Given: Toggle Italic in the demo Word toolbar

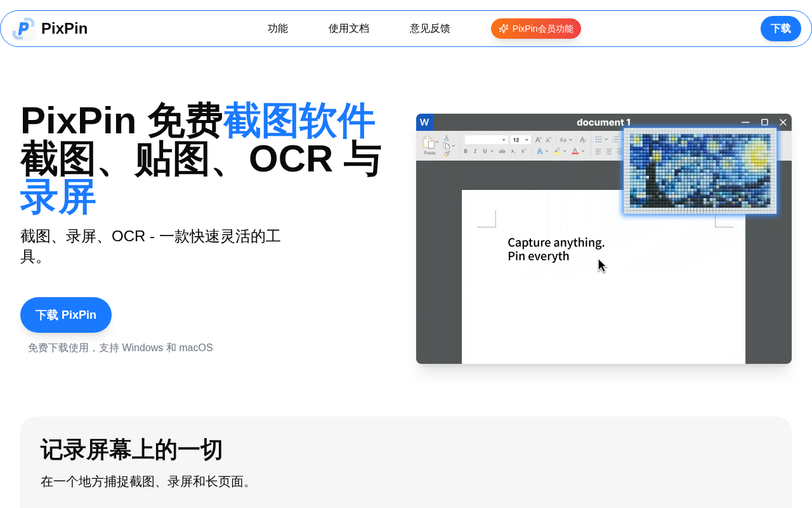Looking at the screenshot, I should click(475, 151).
